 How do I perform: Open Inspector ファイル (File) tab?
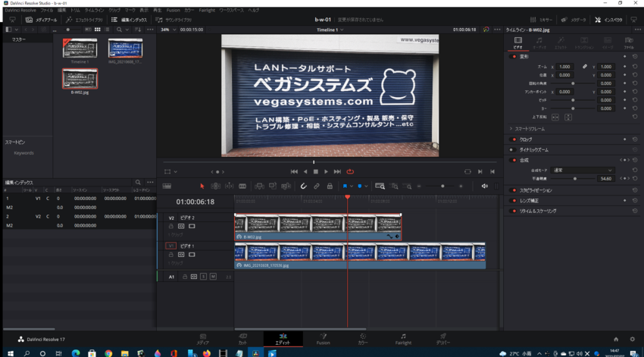[x=628, y=42]
